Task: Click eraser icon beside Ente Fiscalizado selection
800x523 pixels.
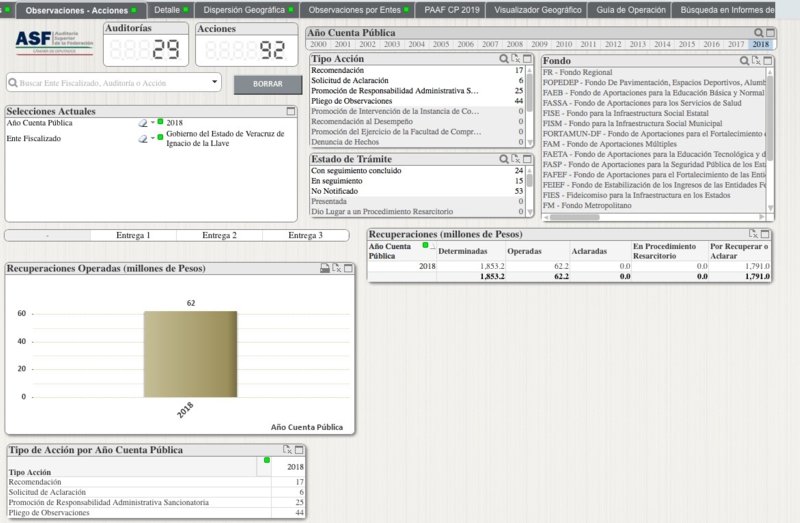Action: point(143,139)
